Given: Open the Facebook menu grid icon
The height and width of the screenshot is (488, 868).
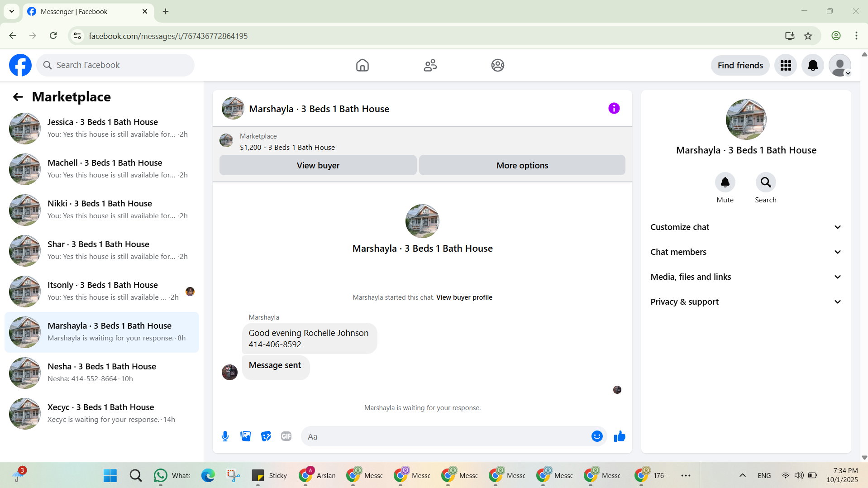Looking at the screenshot, I should click(786, 66).
